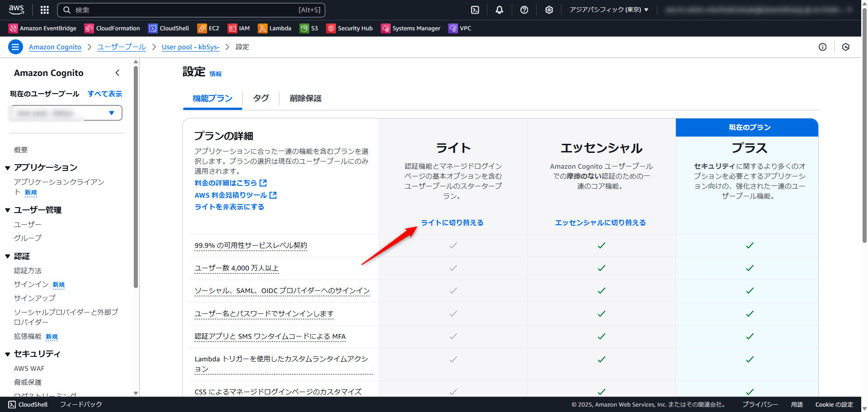Open the settings gear icon
This screenshot has width=868, height=412.
tap(549, 10)
